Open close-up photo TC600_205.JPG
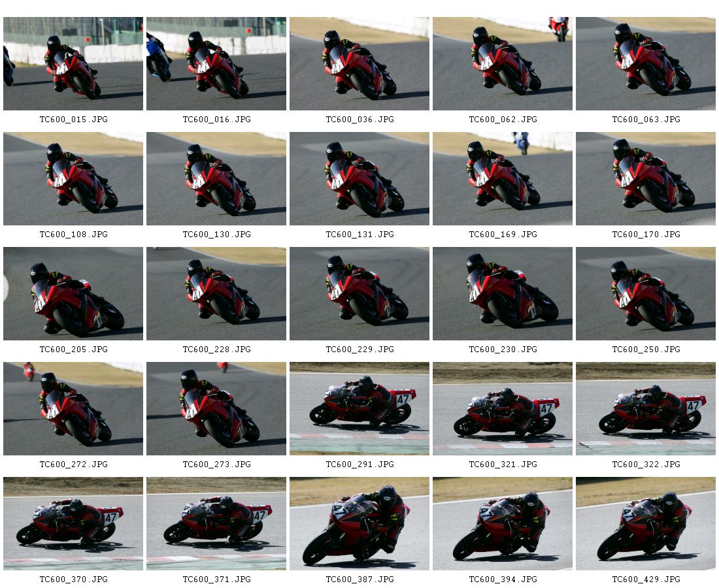Image resolution: width=719 pixels, height=588 pixels. tap(73, 294)
